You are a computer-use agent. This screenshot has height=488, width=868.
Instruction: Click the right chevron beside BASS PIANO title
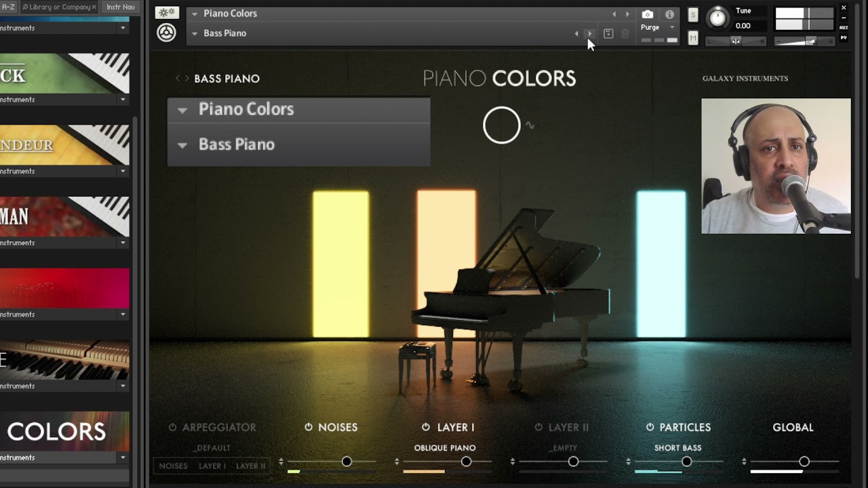pyautogui.click(x=187, y=79)
